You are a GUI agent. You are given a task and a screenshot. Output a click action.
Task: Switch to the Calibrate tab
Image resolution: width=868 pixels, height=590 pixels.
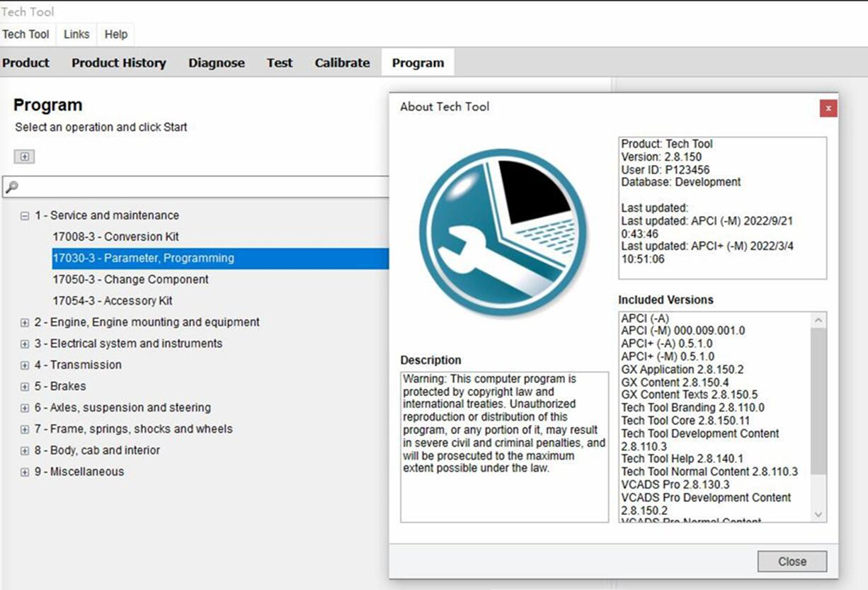pos(343,62)
